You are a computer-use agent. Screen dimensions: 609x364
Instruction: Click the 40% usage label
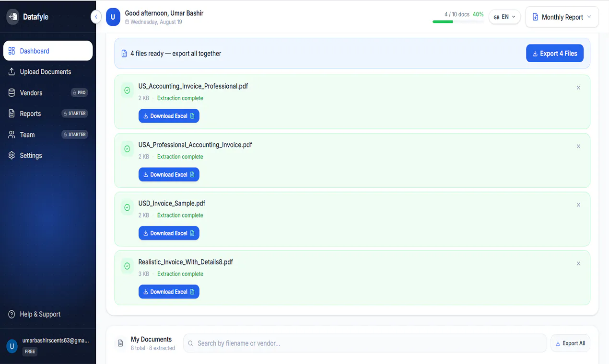click(478, 14)
